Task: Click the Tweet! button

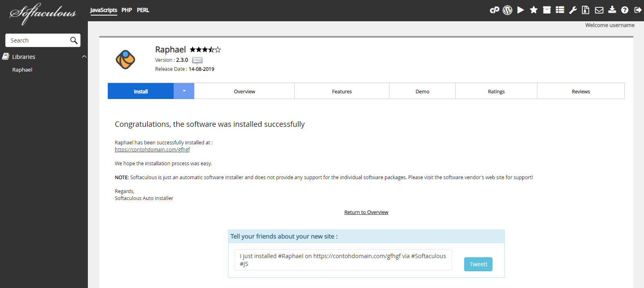Action: pyautogui.click(x=478, y=264)
